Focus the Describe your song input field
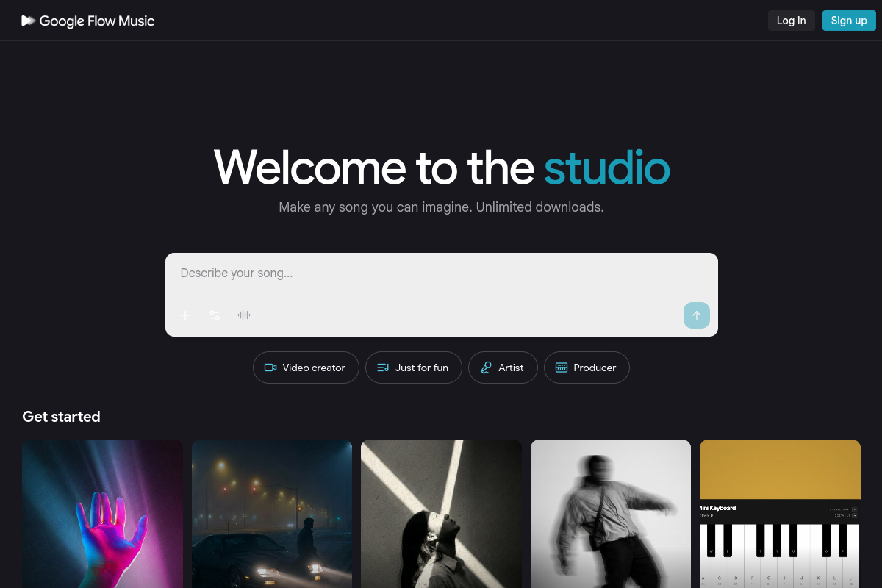The image size is (882, 588). (441, 273)
